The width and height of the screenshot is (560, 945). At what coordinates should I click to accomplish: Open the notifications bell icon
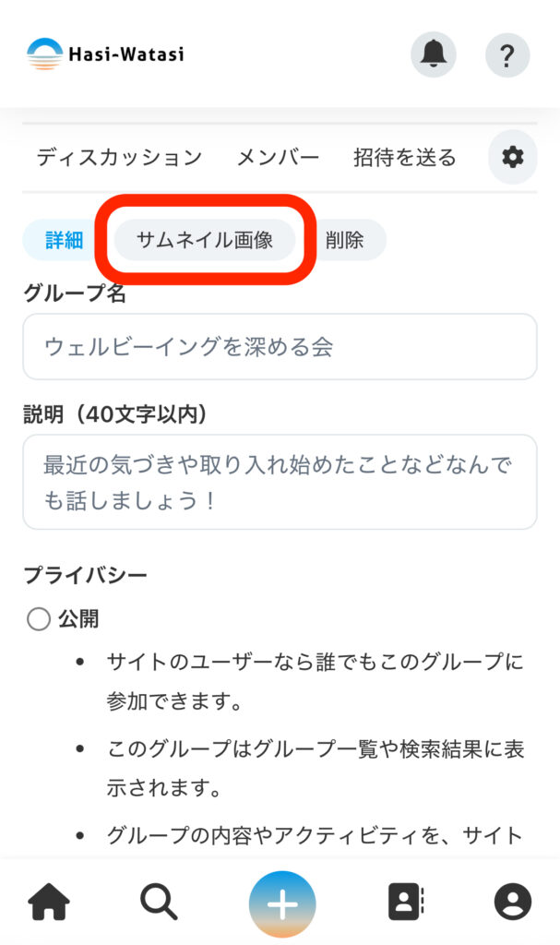(433, 54)
